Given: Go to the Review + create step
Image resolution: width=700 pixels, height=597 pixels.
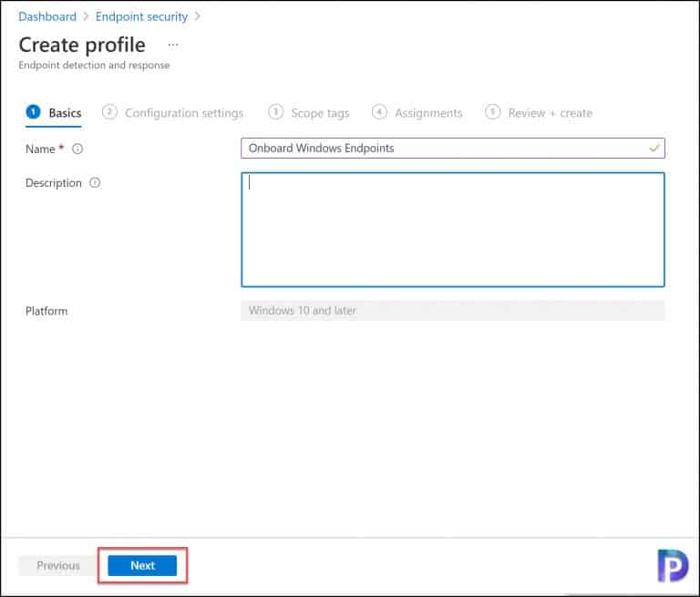Looking at the screenshot, I should click(539, 112).
